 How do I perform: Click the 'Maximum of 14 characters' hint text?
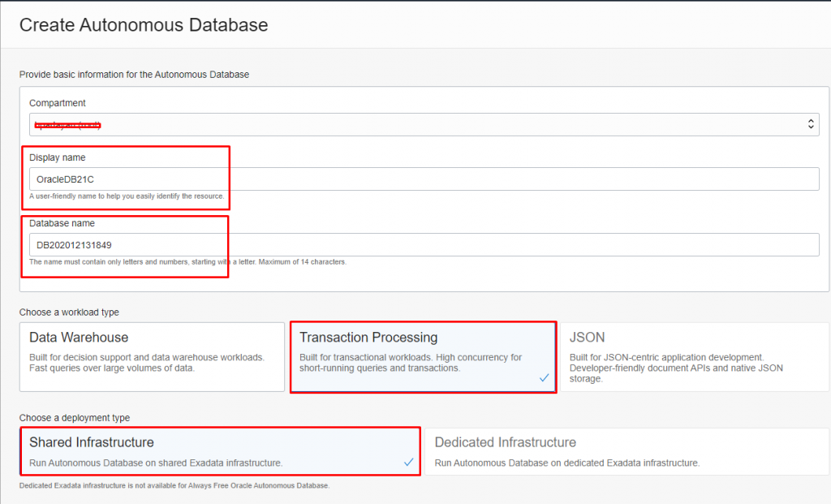click(302, 262)
